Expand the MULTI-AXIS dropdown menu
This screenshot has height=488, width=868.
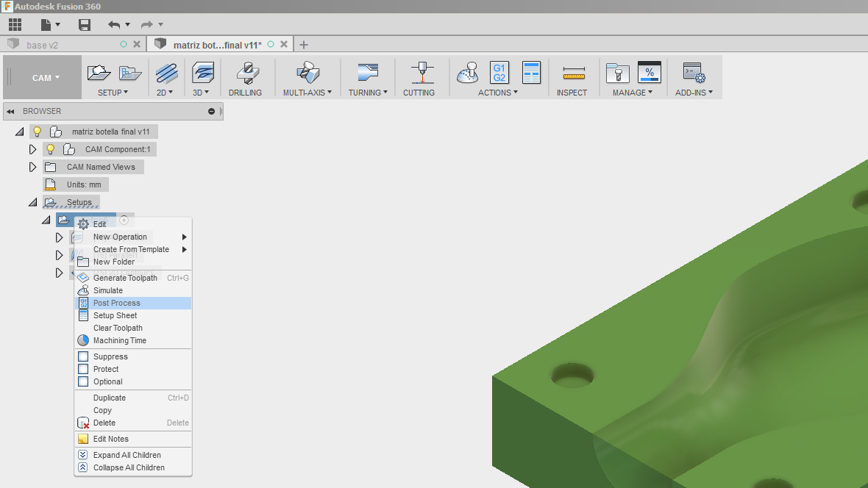coord(307,93)
